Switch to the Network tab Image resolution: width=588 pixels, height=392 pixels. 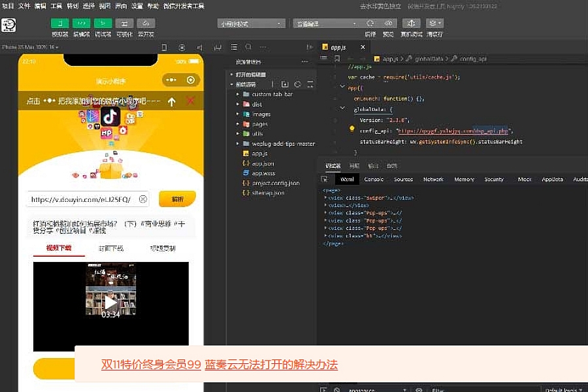tap(434, 179)
